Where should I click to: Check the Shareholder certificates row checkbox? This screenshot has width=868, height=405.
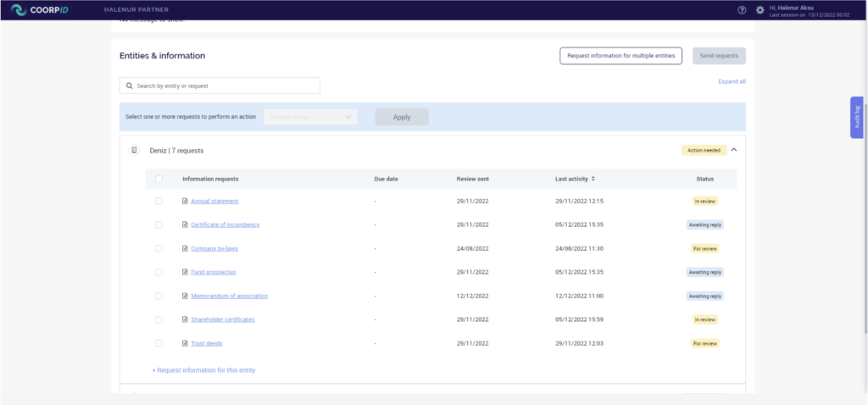click(x=159, y=319)
